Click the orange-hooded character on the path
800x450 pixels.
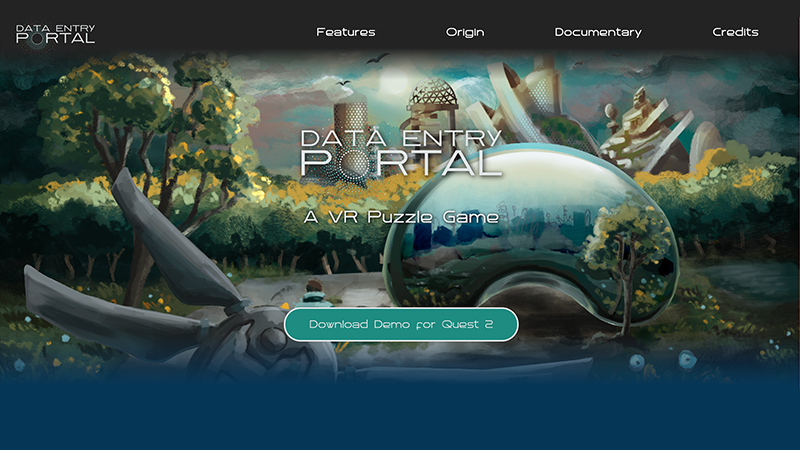[x=314, y=298]
